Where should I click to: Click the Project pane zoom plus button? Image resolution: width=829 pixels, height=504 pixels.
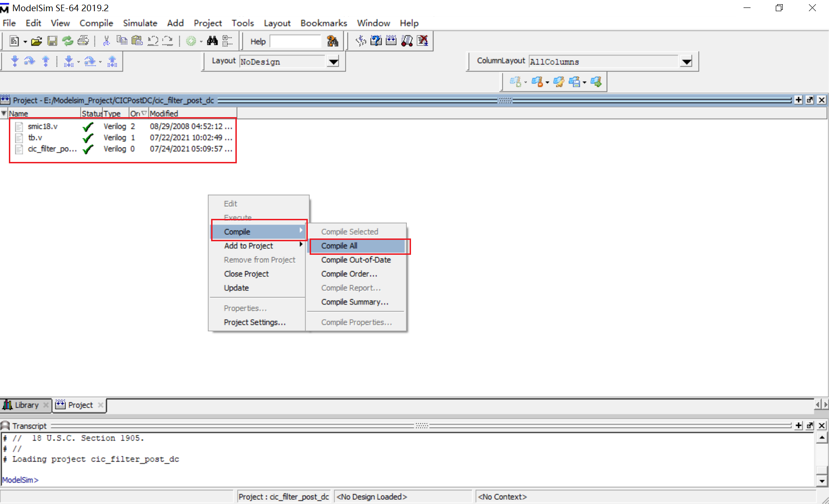tap(799, 100)
